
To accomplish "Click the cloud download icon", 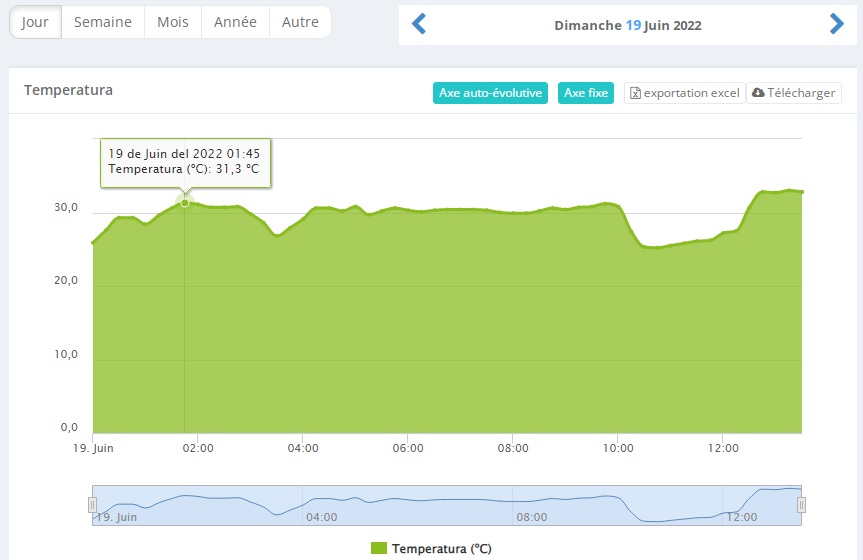I will [x=758, y=93].
